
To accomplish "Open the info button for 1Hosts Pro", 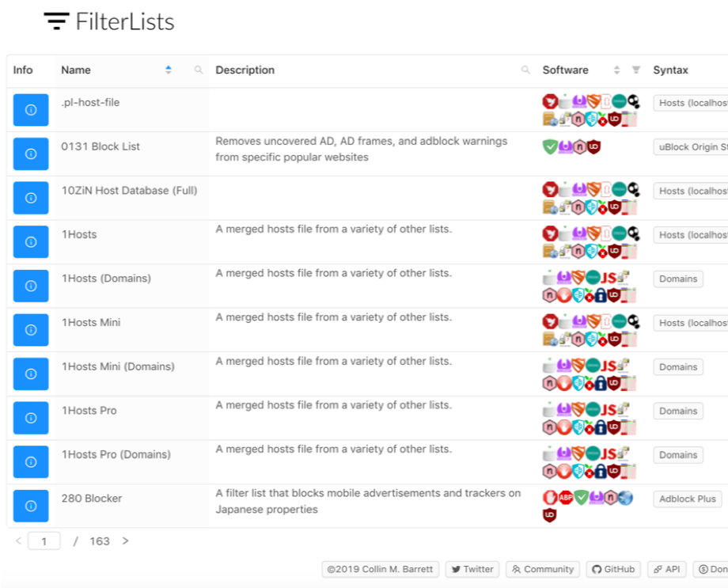I will coord(31,418).
